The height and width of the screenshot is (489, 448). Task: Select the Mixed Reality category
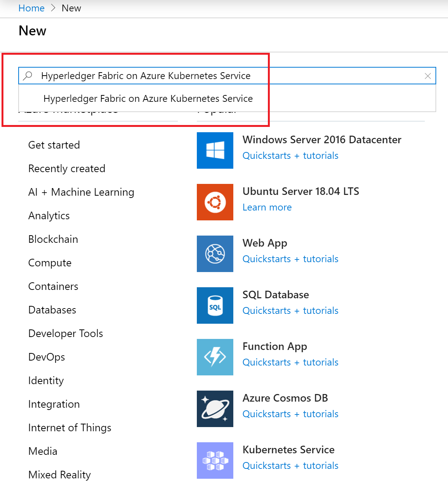point(60,475)
